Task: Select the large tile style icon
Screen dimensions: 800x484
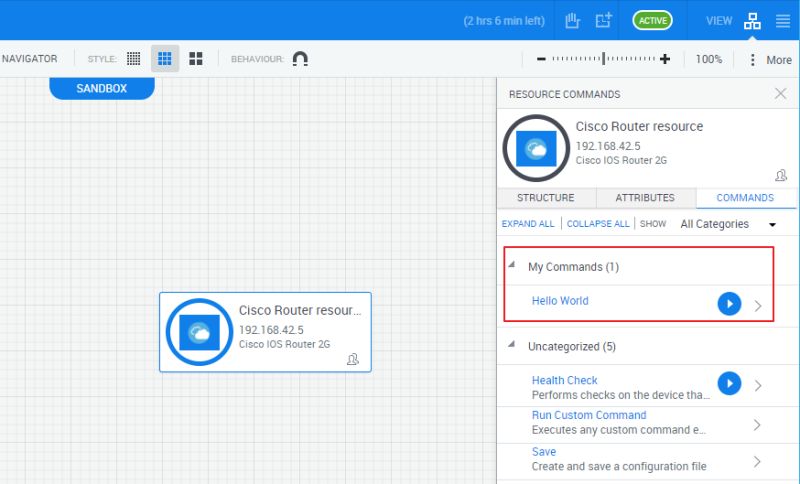Action: [196, 59]
